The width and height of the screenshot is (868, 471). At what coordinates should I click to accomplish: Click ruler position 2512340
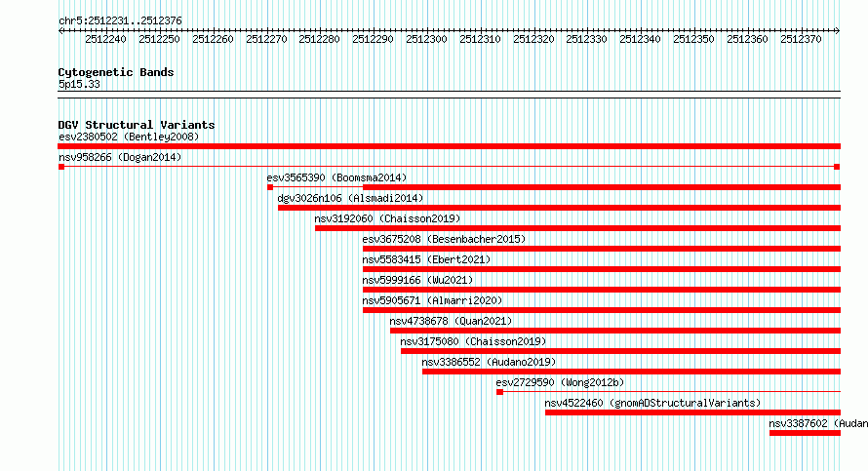point(640,39)
